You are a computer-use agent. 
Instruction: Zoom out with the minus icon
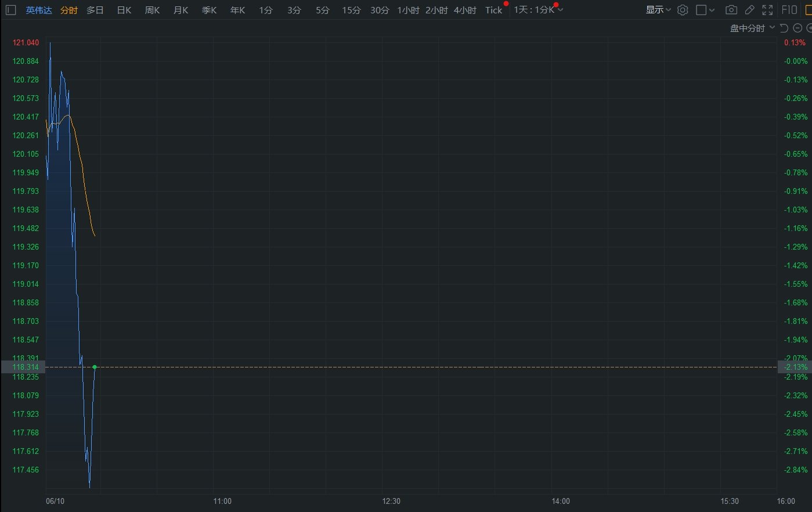799,28
